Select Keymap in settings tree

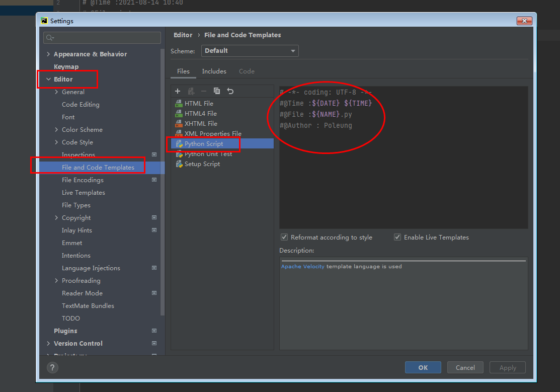click(66, 67)
